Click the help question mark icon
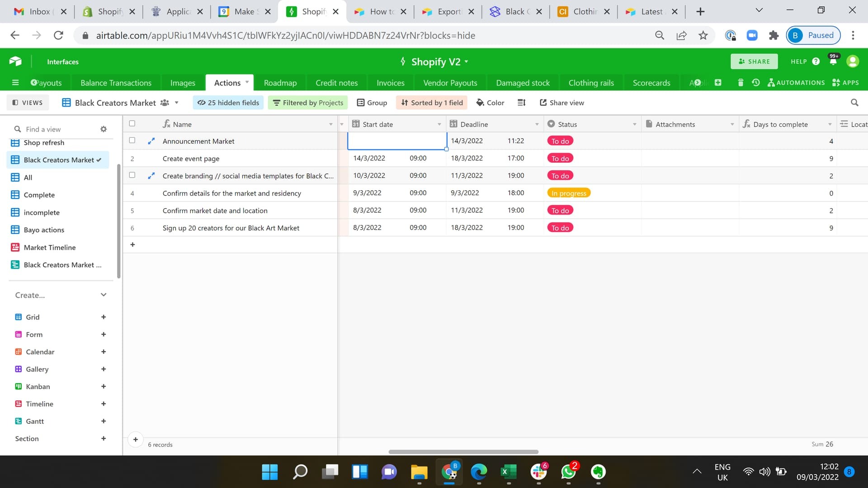 (x=816, y=61)
